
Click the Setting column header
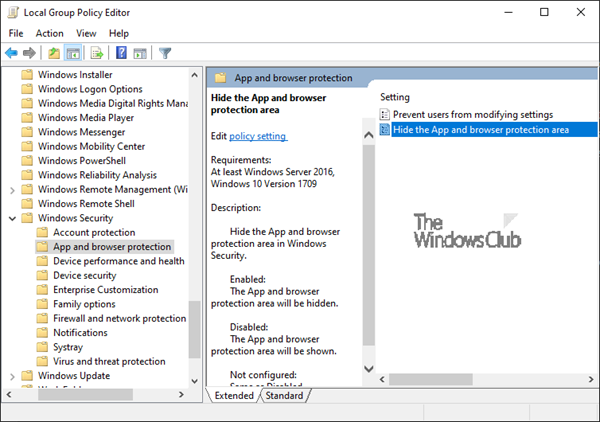[395, 97]
